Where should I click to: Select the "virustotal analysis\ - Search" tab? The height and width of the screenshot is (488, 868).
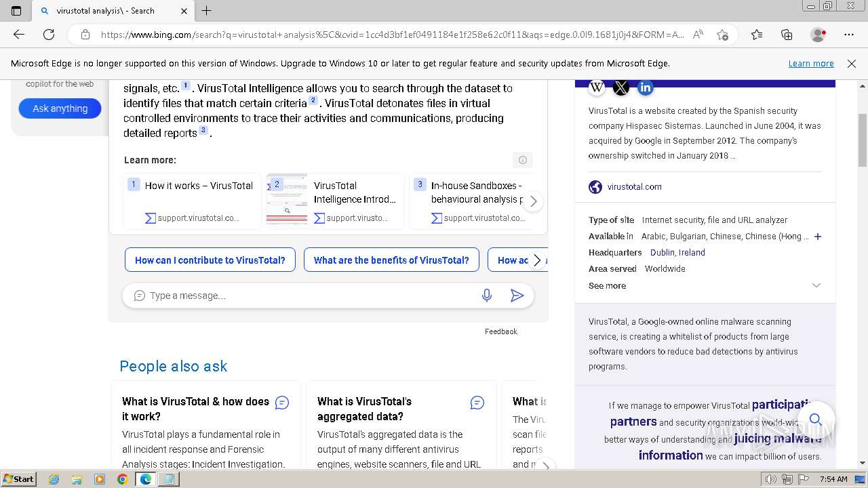click(x=114, y=11)
